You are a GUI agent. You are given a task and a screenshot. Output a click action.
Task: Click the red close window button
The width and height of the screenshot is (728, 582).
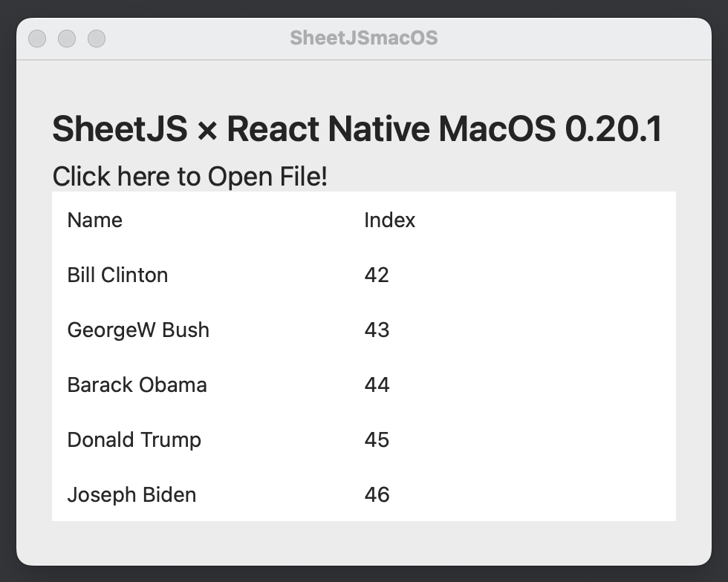(37, 39)
